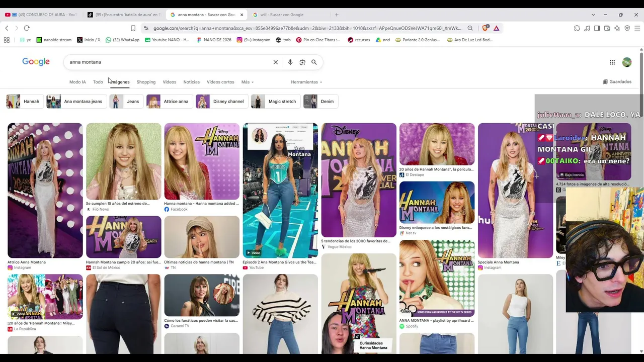
Task: Start a voice search with the microphone
Action: point(290,62)
